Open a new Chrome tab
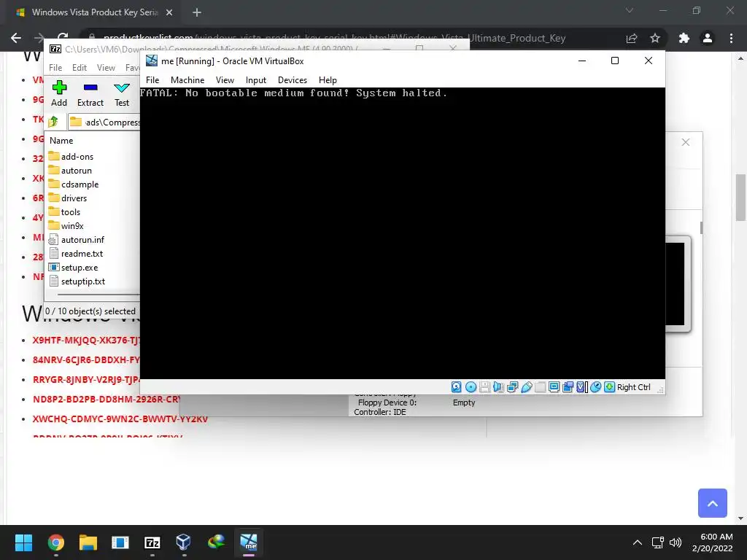Image resolution: width=747 pixels, height=560 pixels. [197, 12]
